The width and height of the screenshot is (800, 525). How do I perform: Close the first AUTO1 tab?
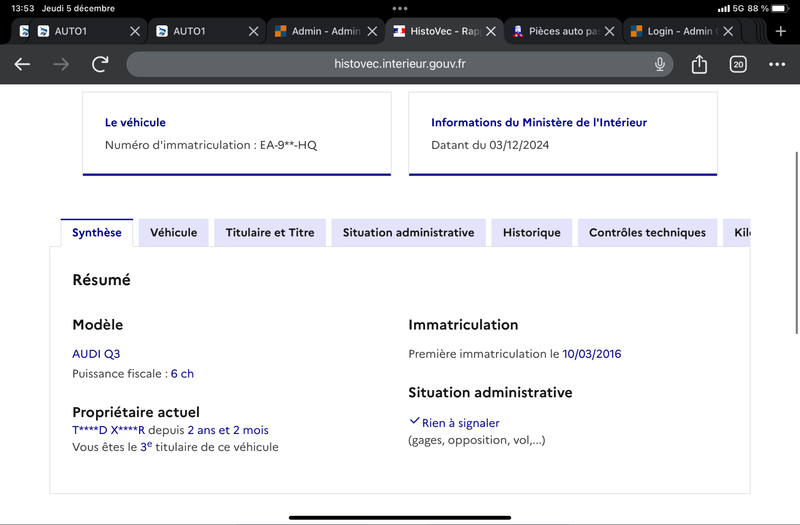(135, 31)
